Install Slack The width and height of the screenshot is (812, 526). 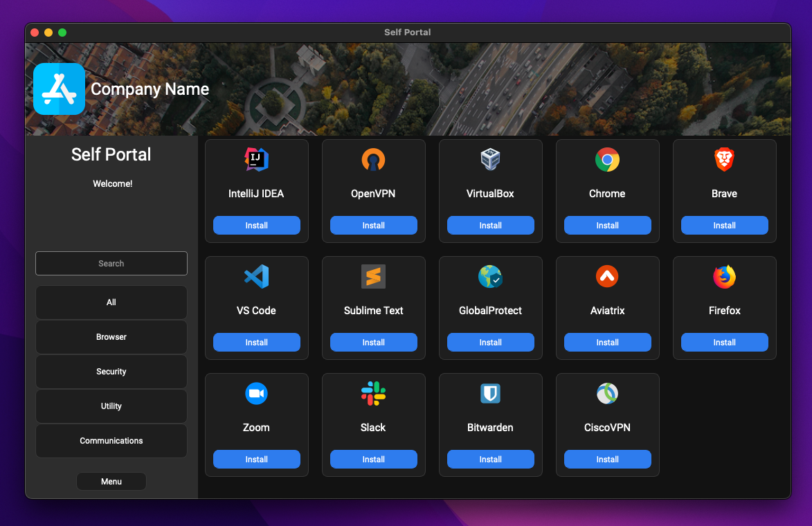(373, 460)
